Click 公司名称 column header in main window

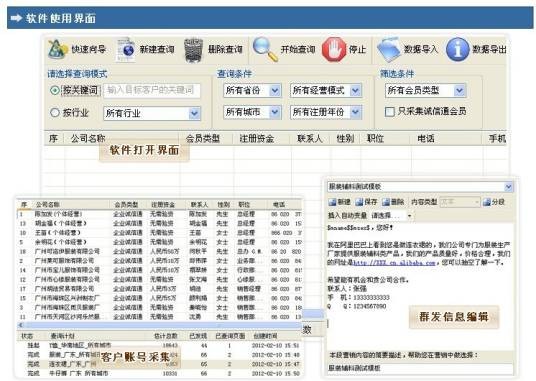(88, 138)
